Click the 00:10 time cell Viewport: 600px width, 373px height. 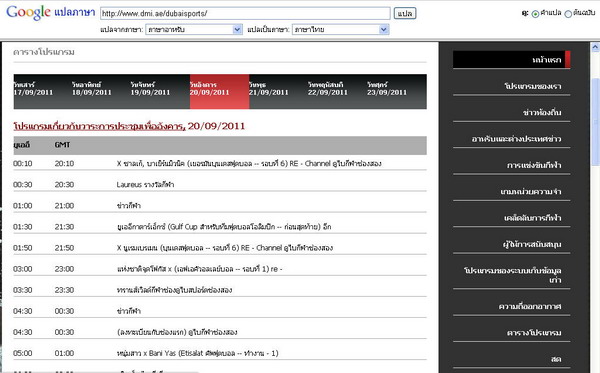coord(23,164)
